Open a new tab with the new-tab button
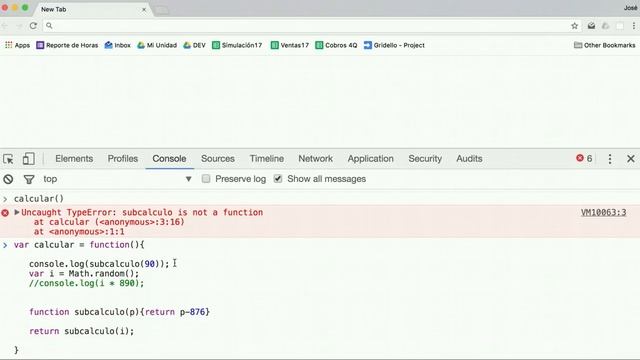This screenshot has width=640, height=360. tap(162, 10)
